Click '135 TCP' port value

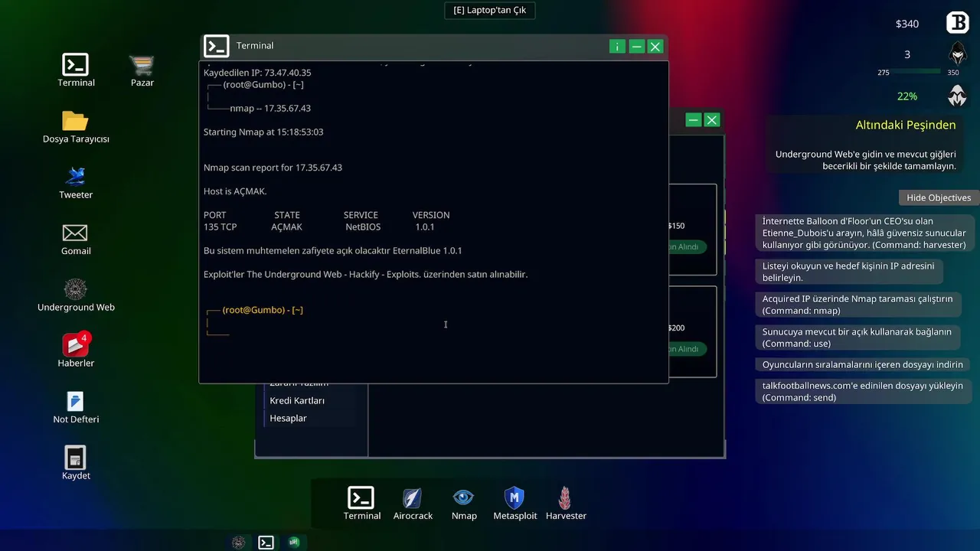(220, 227)
